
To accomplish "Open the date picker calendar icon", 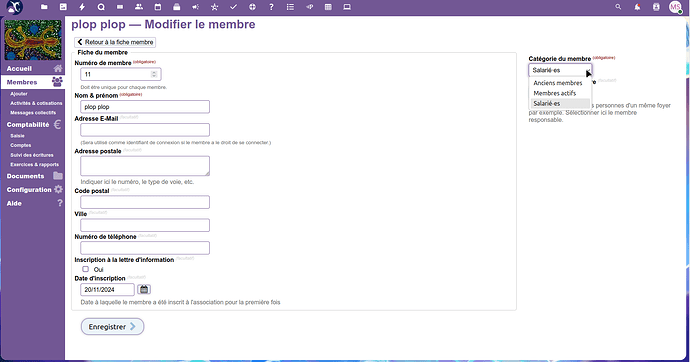I will click(x=144, y=289).
